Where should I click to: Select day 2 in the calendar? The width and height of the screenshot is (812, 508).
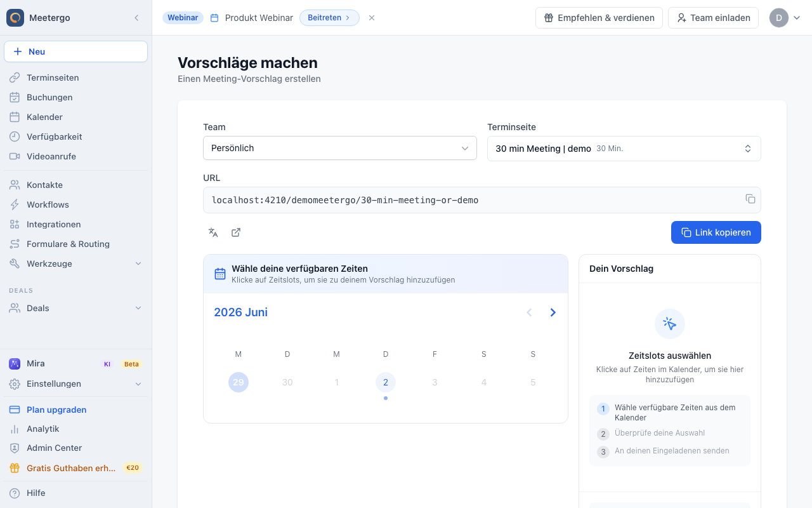pos(386,382)
